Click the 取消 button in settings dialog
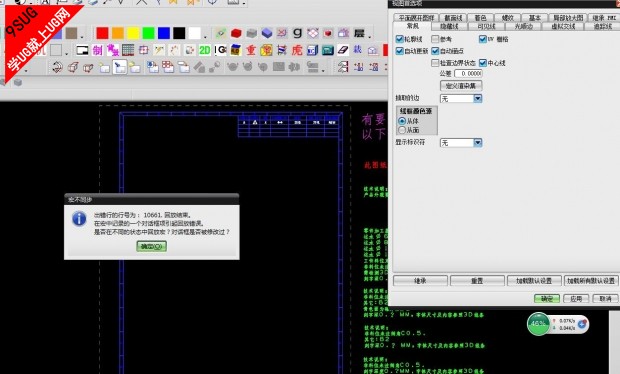Screen dimensions: 620x374 click(605, 298)
